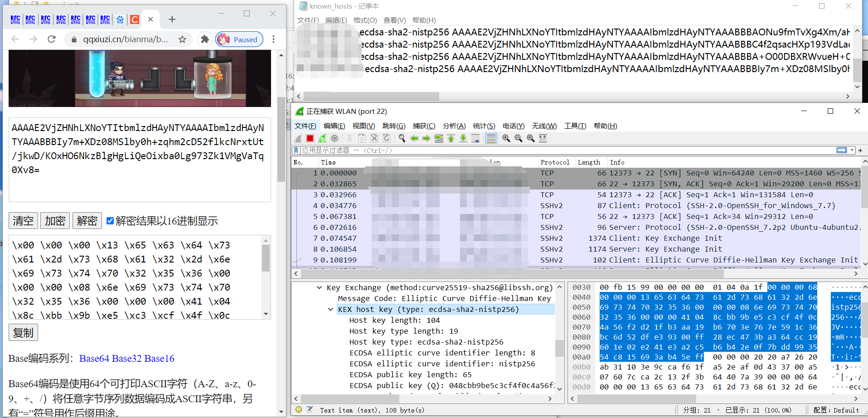
Task: Open Wireshark 分析 (Analyze) menu
Action: (454, 126)
